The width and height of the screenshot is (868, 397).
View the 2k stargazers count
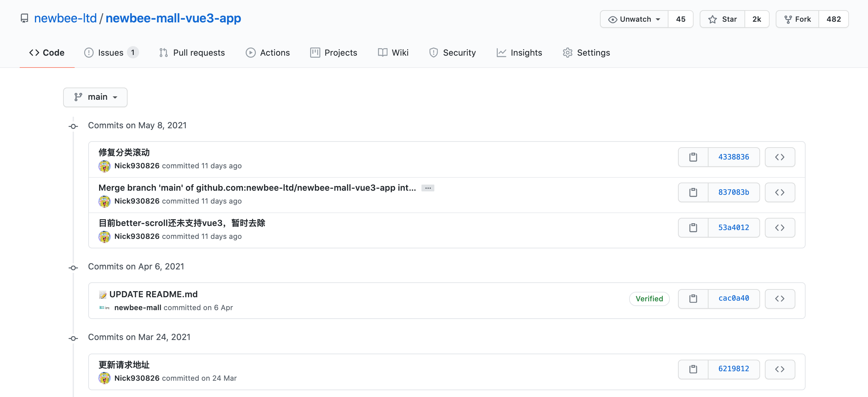click(x=757, y=19)
